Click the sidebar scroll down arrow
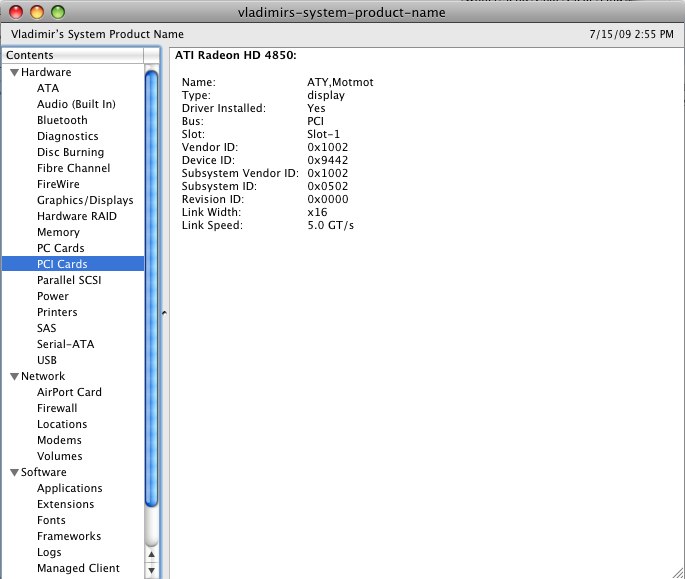Viewport: 685px width, 579px height. click(x=152, y=570)
